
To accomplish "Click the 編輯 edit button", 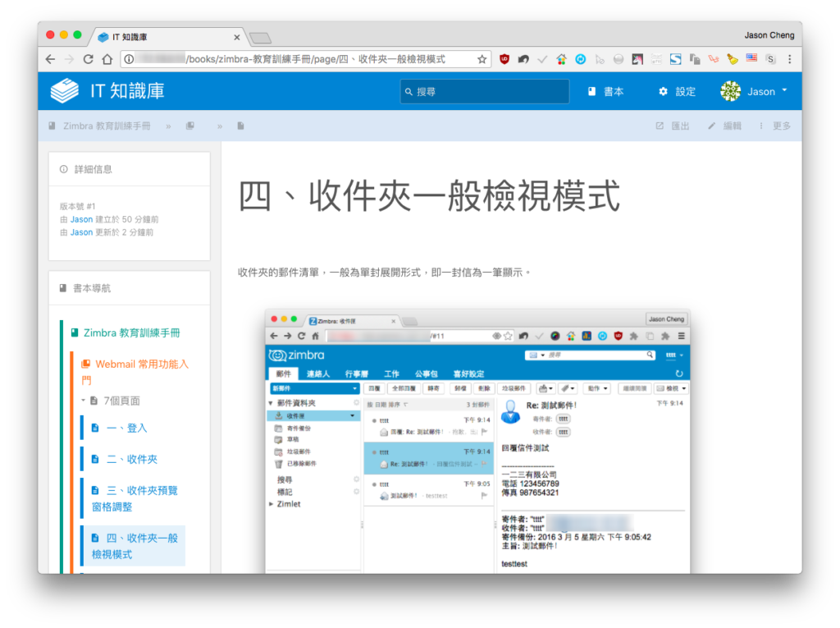I will tap(725, 126).
